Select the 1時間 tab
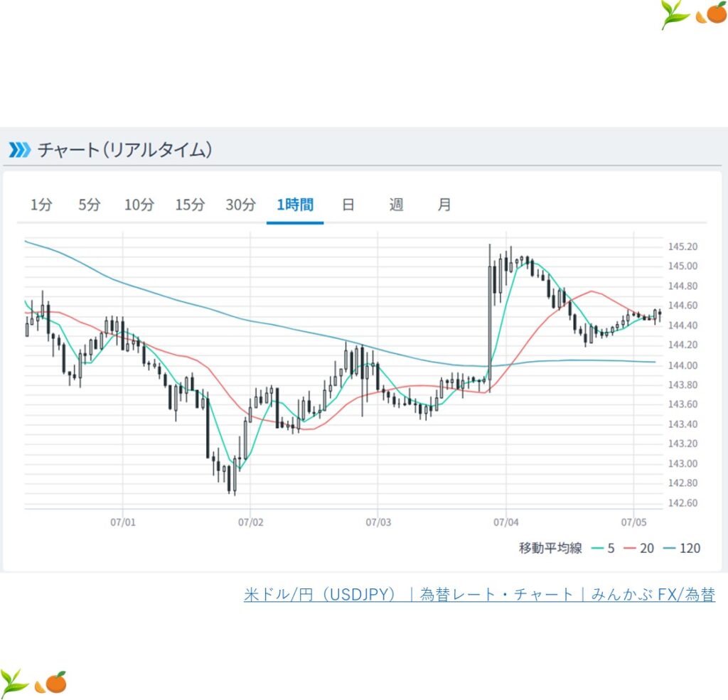The height and width of the screenshot is (700, 728). pyautogui.click(x=295, y=205)
